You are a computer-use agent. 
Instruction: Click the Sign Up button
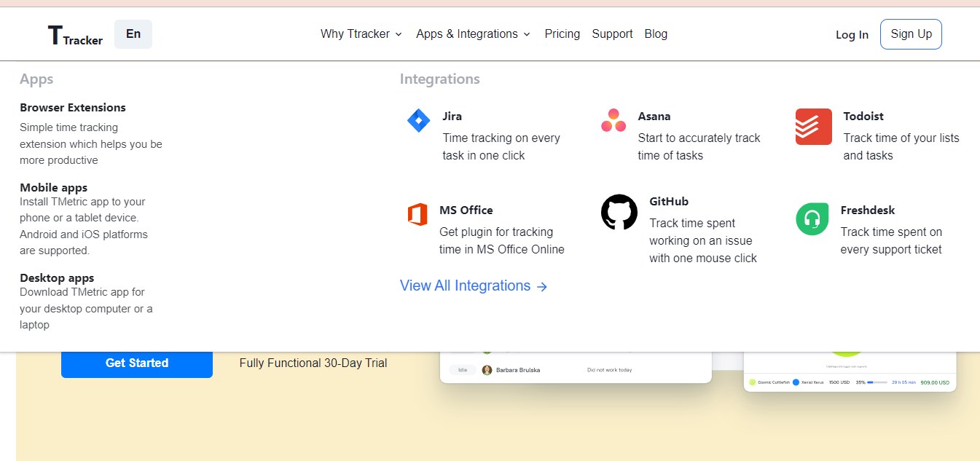pos(911,34)
